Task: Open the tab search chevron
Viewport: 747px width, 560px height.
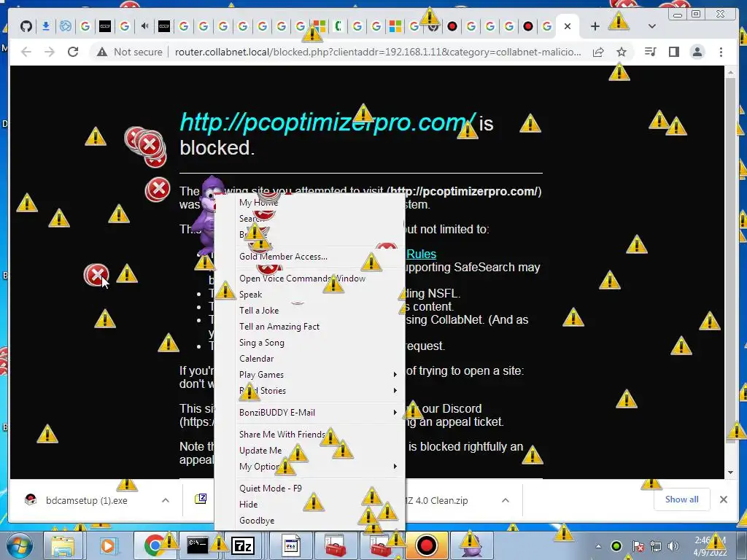Action: tap(652, 27)
